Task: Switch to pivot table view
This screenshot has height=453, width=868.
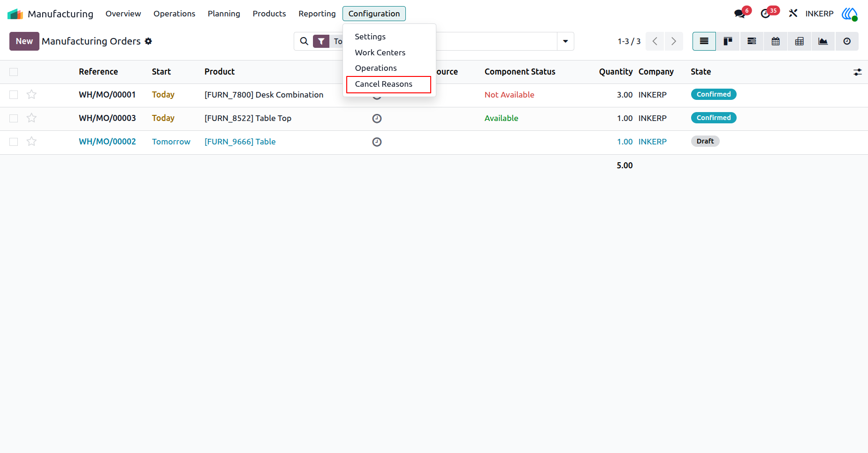Action: 799,41
